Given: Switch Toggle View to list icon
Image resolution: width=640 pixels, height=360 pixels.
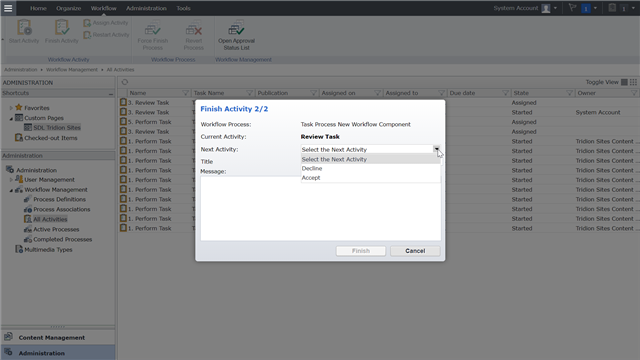Looking at the screenshot, I should (x=624, y=82).
